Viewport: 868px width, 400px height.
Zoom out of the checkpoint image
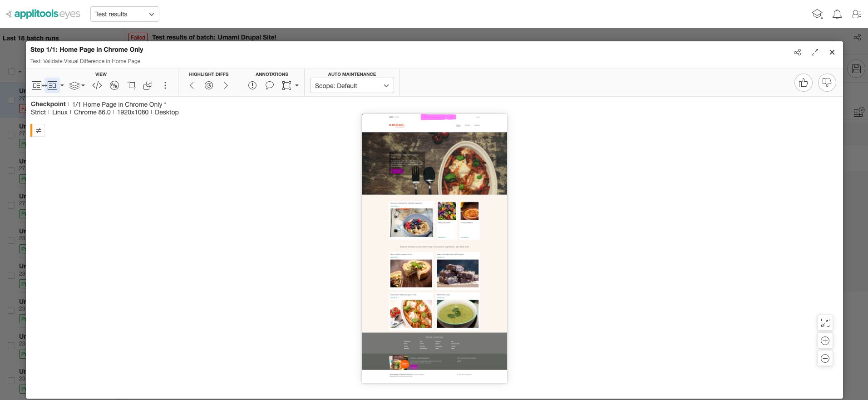[x=825, y=359]
